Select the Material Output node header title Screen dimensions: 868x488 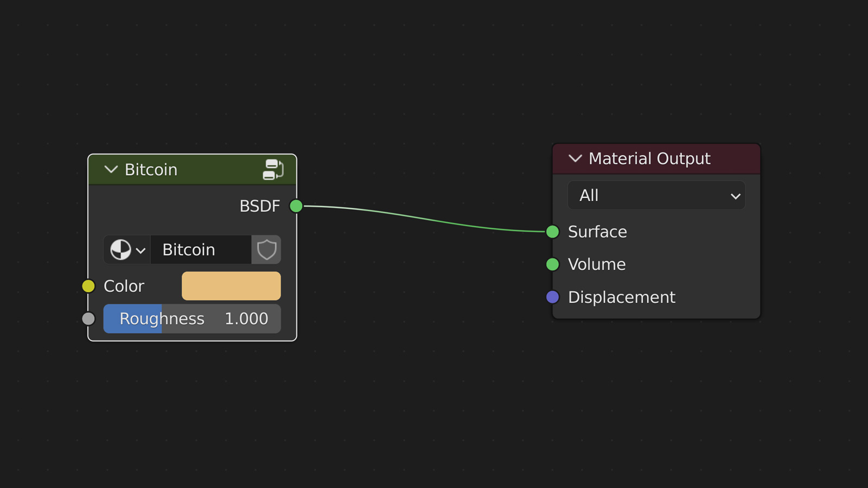tap(649, 158)
